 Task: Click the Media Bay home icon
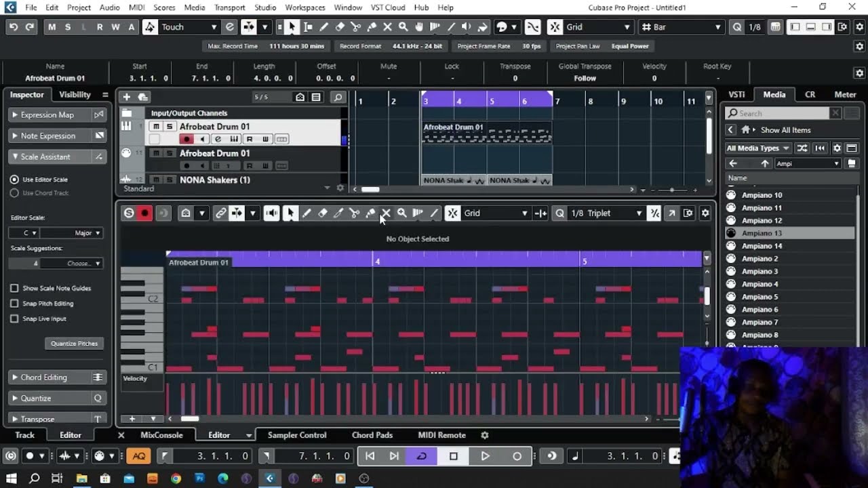pyautogui.click(x=746, y=130)
